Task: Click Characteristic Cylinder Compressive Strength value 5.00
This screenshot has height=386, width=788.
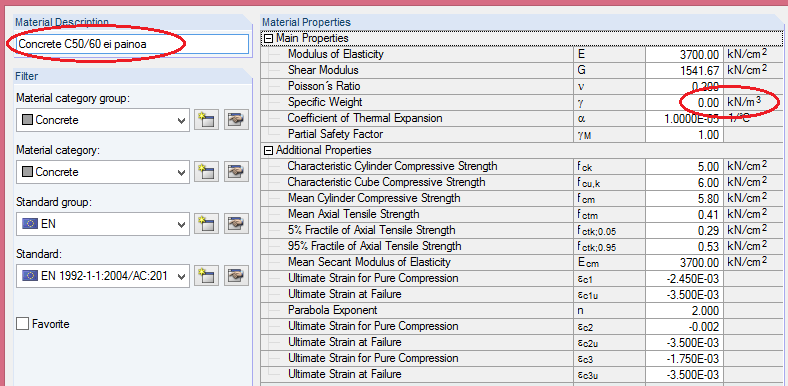Action: pos(685,166)
